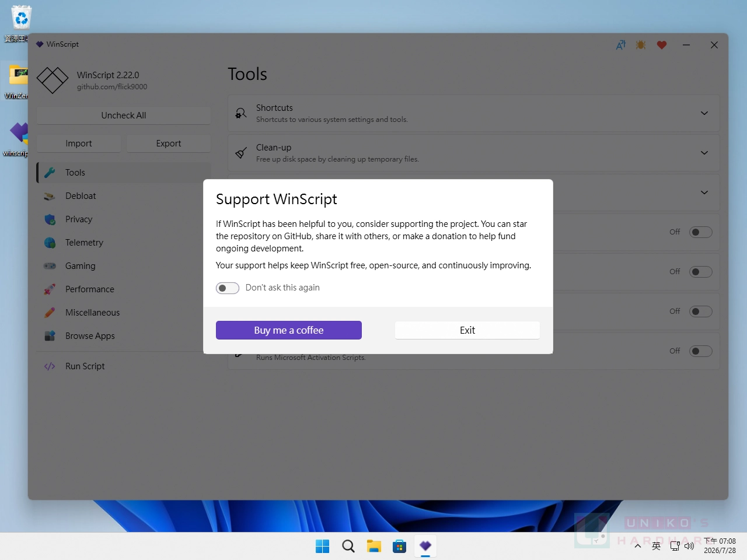Viewport: 747px width, 560px height.
Task: Open the Windows Start menu
Action: (x=322, y=546)
